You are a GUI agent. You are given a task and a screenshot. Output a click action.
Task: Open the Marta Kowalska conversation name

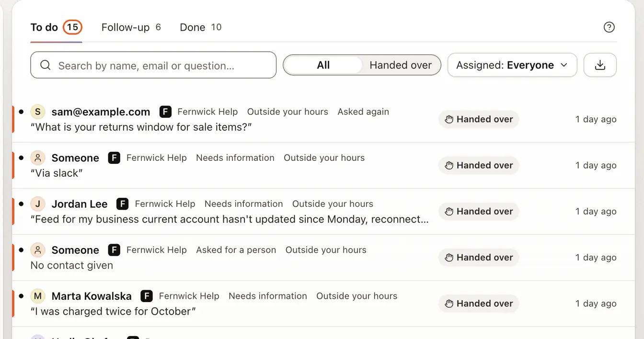92,296
